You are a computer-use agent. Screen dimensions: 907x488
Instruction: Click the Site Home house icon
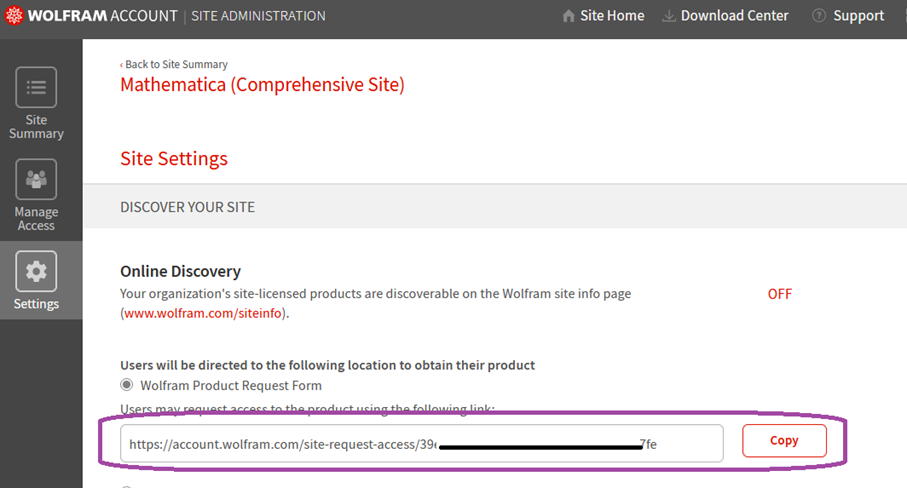pyautogui.click(x=569, y=16)
